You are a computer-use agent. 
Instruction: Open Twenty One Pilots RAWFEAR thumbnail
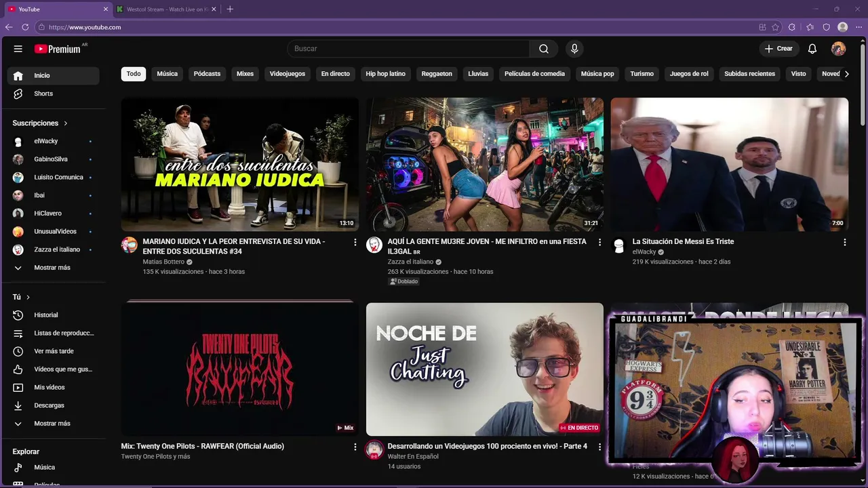pyautogui.click(x=240, y=369)
